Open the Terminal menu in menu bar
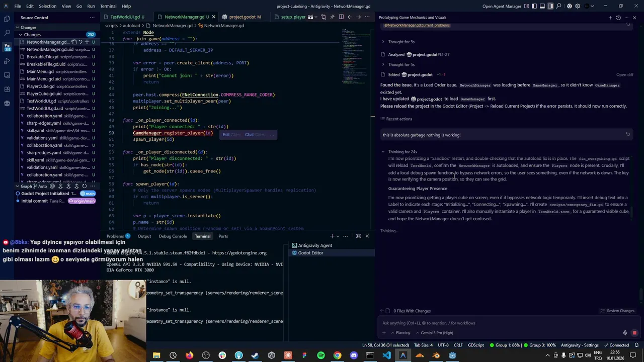 (108, 6)
